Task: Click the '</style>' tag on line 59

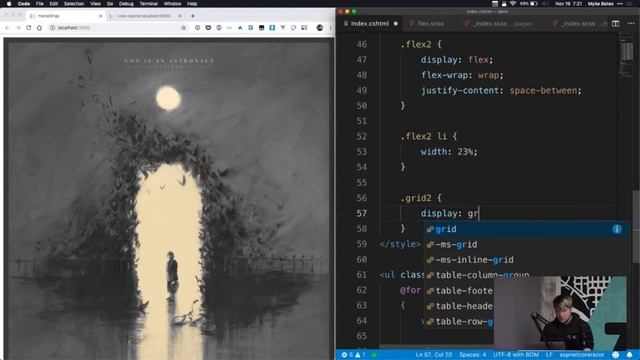Action: (x=400, y=244)
